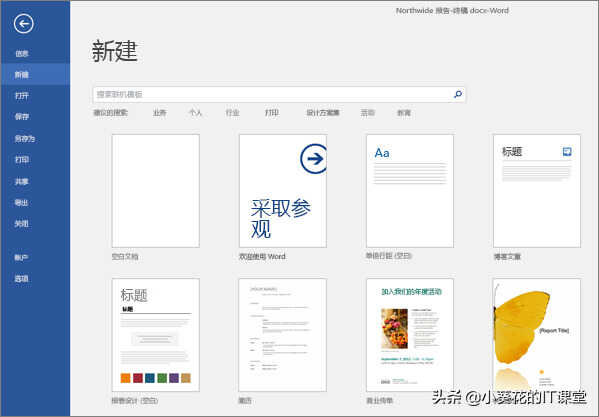This screenshot has height=417, width=599.
Task: Open 选项 (Options) at sidebar bottom
Action: [x=22, y=278]
